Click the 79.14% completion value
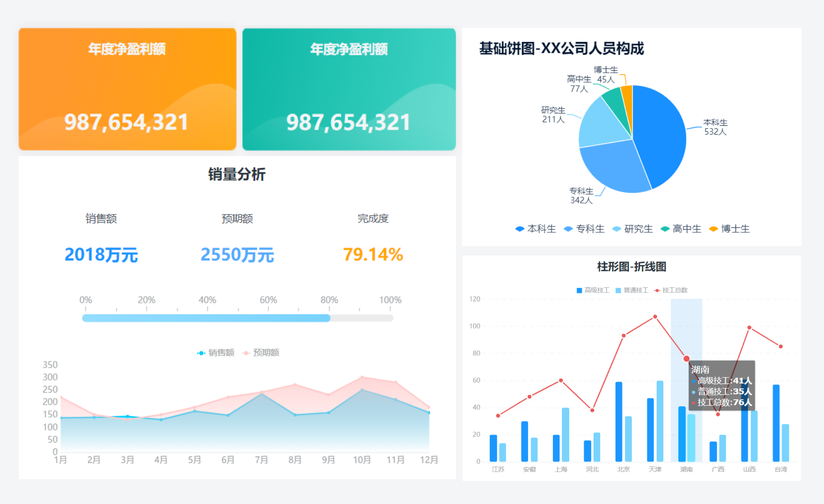824x504 pixels. click(373, 254)
